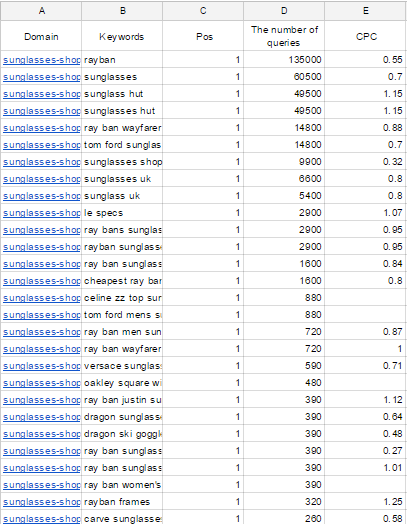Select the Keywords header cell
407x524 pixels.
tap(122, 36)
